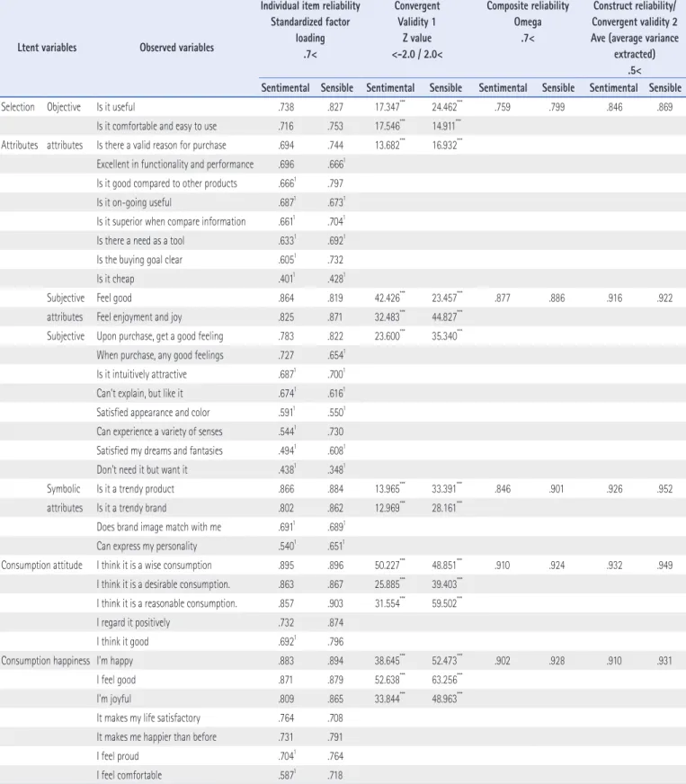Select 'Is it good compared to other products'
The width and height of the screenshot is (686, 784).
tap(166, 183)
